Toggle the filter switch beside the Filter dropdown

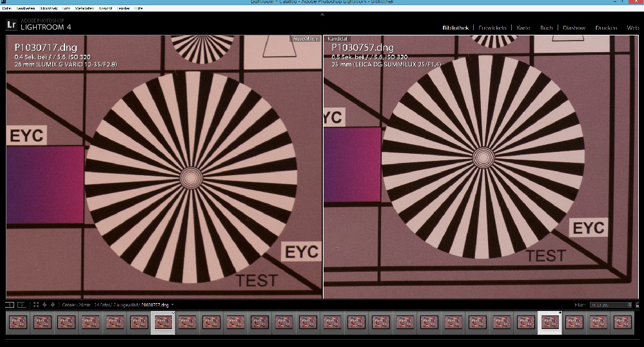pyautogui.click(x=638, y=305)
